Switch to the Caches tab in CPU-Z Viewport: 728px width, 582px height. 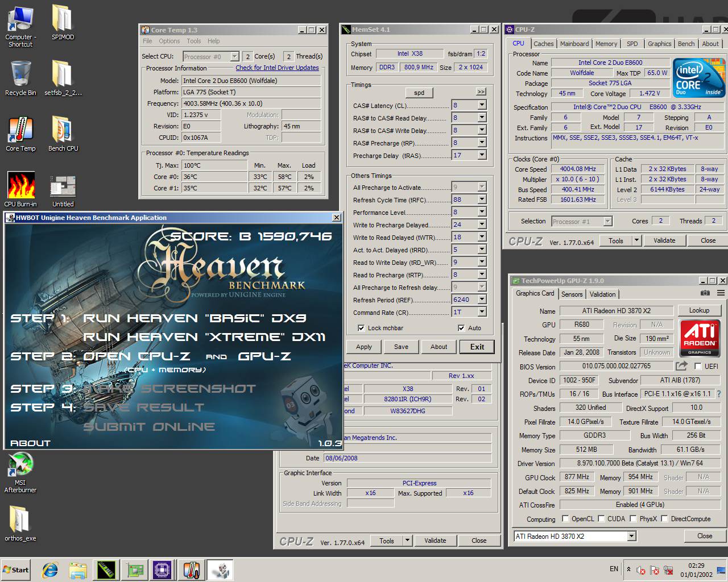543,44
